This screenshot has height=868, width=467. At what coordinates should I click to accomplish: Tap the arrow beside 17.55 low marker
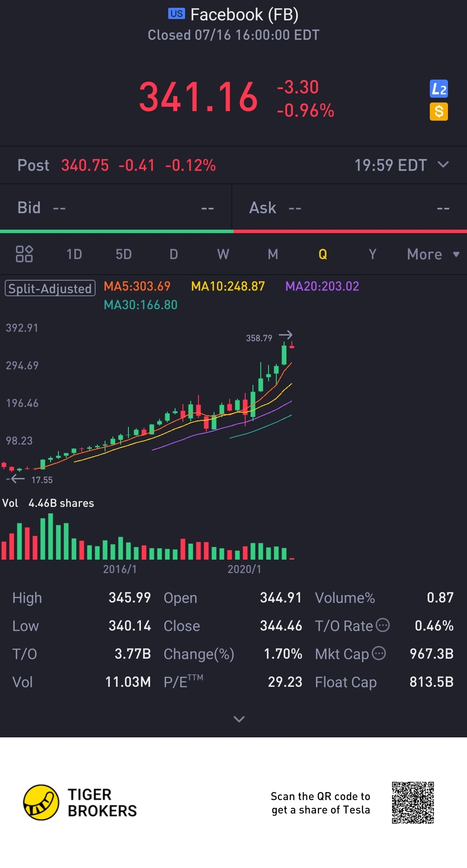click(x=17, y=479)
